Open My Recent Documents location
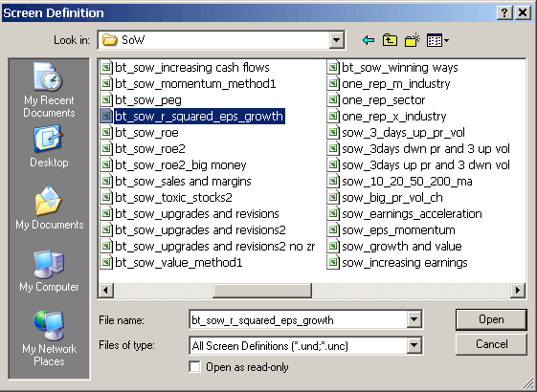Image resolution: width=537 pixels, height=392 pixels. [x=49, y=90]
